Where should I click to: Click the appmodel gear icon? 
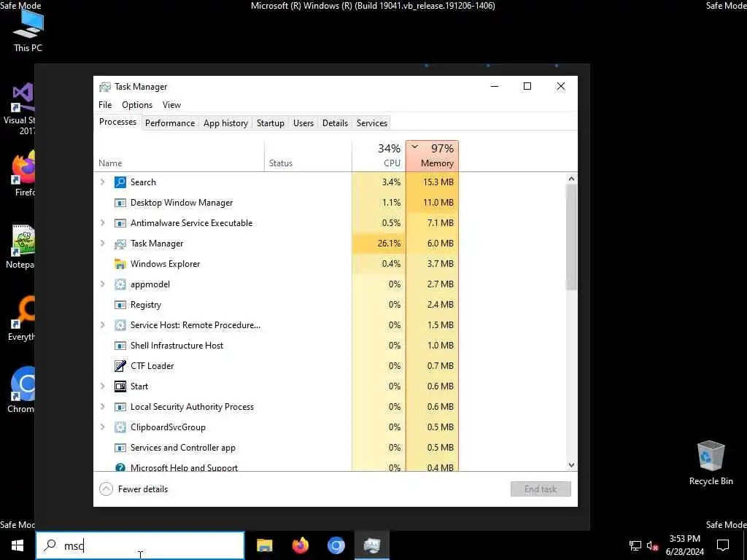[x=120, y=284]
